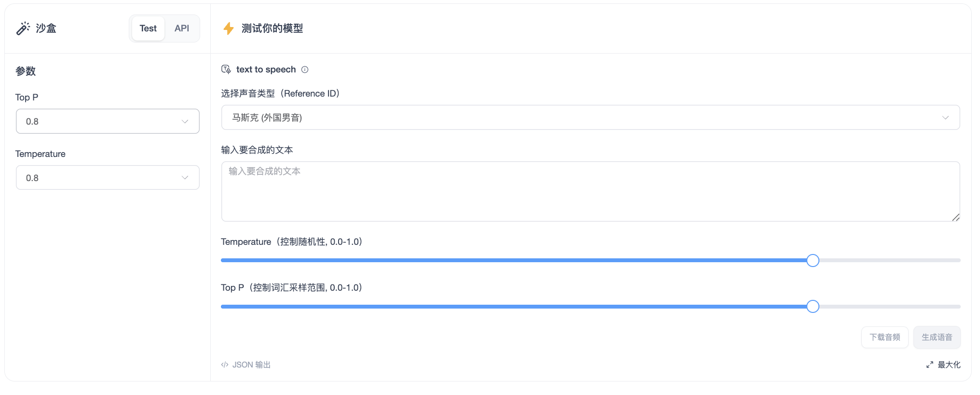Click the magic wand sandbox icon
The image size is (980, 395).
click(x=23, y=28)
